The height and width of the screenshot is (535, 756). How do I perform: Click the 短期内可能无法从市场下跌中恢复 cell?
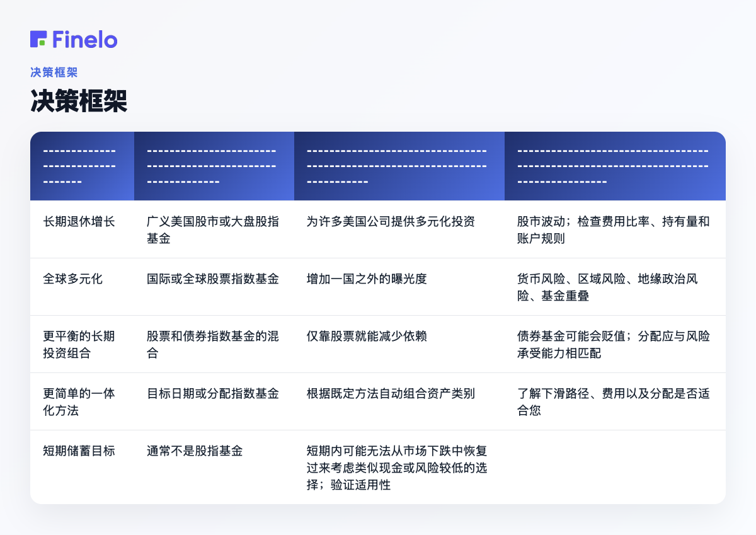click(x=399, y=467)
